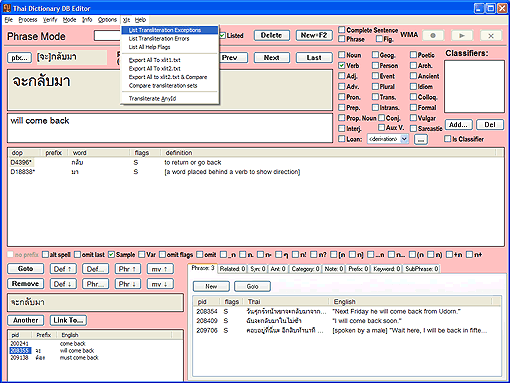Viewport: 510px width, 383px height.
Task: Check the Is Classifier checkbox
Action: click(x=448, y=139)
